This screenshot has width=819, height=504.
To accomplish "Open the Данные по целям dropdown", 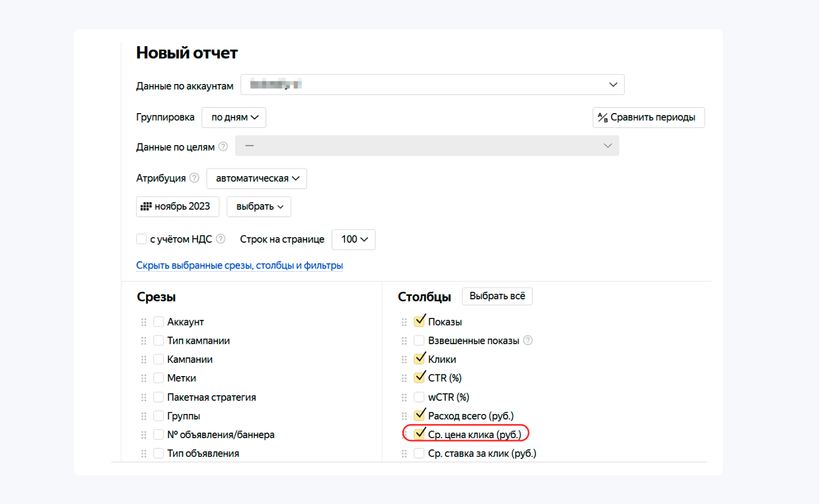I will pos(427,145).
